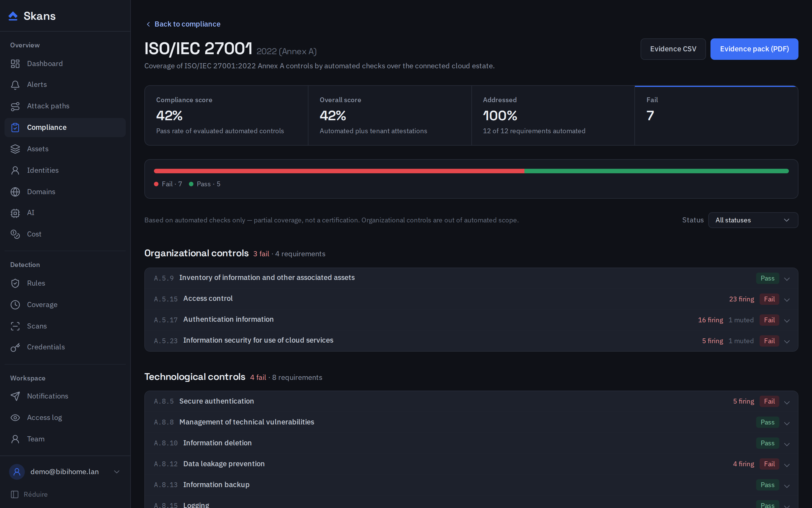Click the Réduire sidebar collapse icon
The width and height of the screenshot is (812, 508).
14,494
